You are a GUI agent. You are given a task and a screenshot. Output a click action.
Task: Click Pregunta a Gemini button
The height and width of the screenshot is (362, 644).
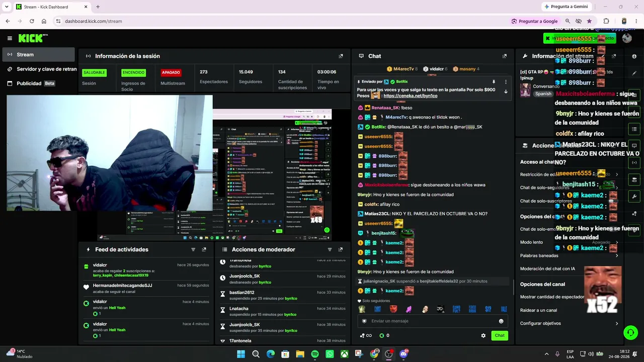click(566, 7)
